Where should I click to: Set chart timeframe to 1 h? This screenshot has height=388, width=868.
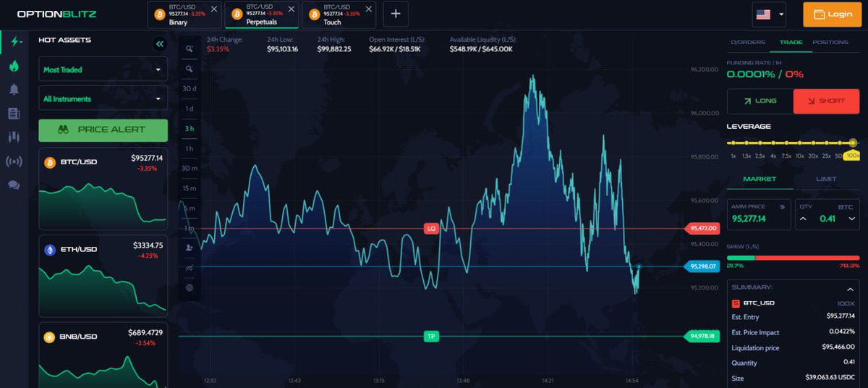[190, 148]
